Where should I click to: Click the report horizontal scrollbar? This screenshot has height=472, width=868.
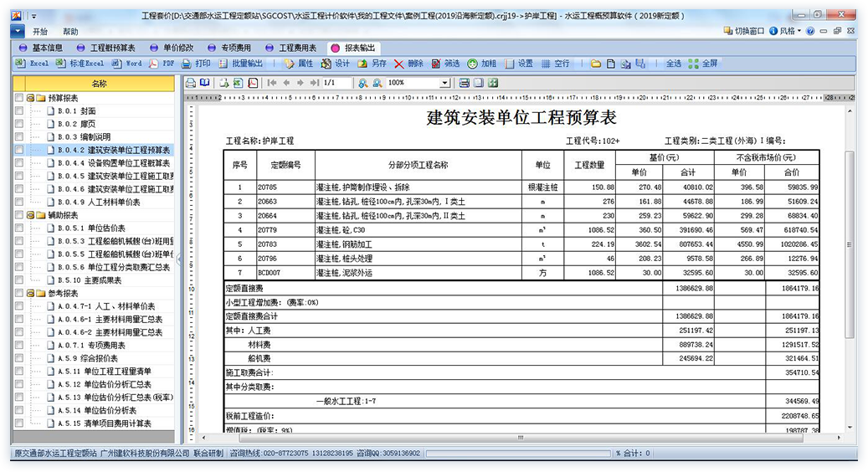pos(521,437)
